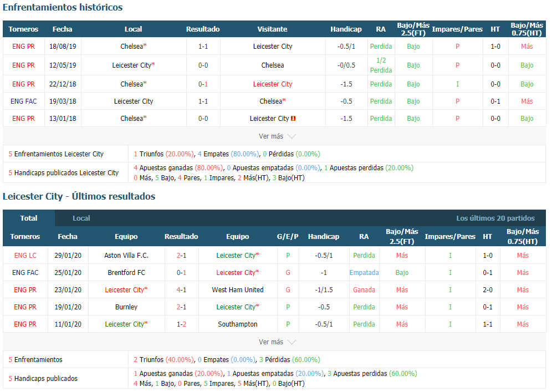552x392 pixels.
Task: Click 'I' odd marker on 22/12/18 row
Action: coord(457,84)
